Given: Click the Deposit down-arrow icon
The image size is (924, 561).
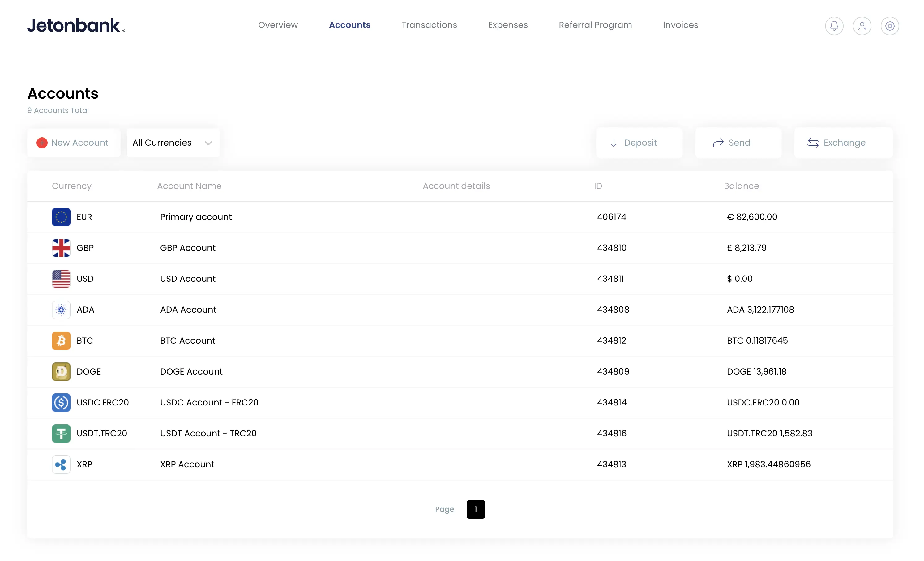Looking at the screenshot, I should pyautogui.click(x=614, y=143).
